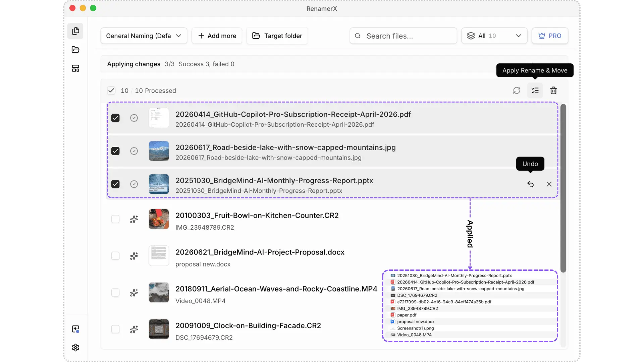Click the file list vertical scrollbar
This screenshot has width=644, height=362.
pos(563,188)
